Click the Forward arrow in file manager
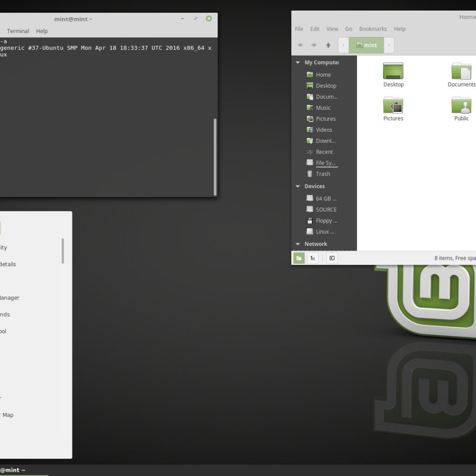This screenshot has width=476, height=476. point(314,45)
